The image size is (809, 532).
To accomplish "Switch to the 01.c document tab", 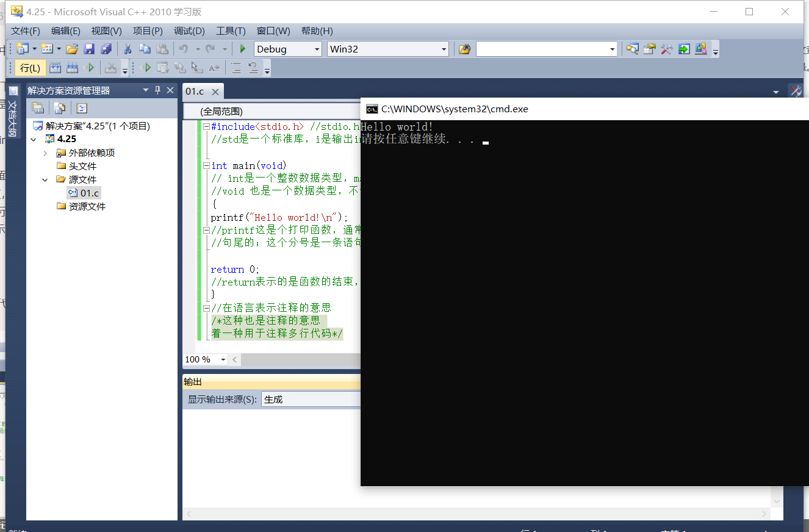I will pyautogui.click(x=195, y=91).
